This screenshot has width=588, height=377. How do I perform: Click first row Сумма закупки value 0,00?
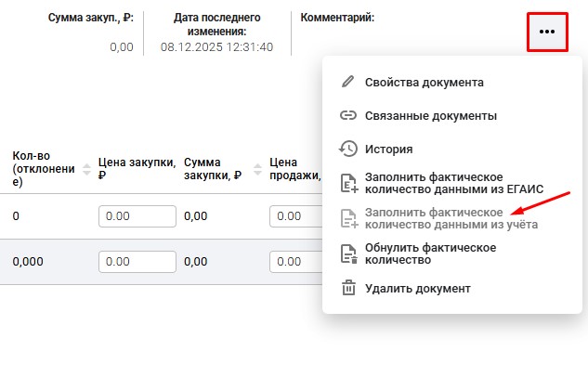coord(195,216)
